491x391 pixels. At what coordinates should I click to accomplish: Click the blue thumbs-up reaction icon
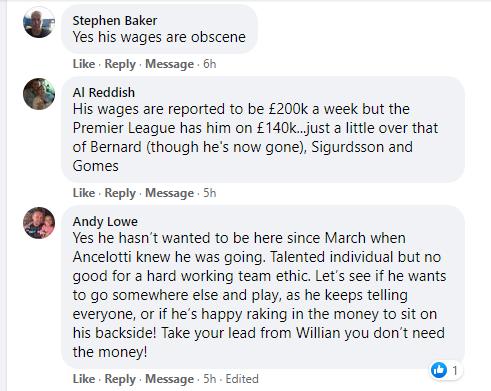[x=439, y=370]
